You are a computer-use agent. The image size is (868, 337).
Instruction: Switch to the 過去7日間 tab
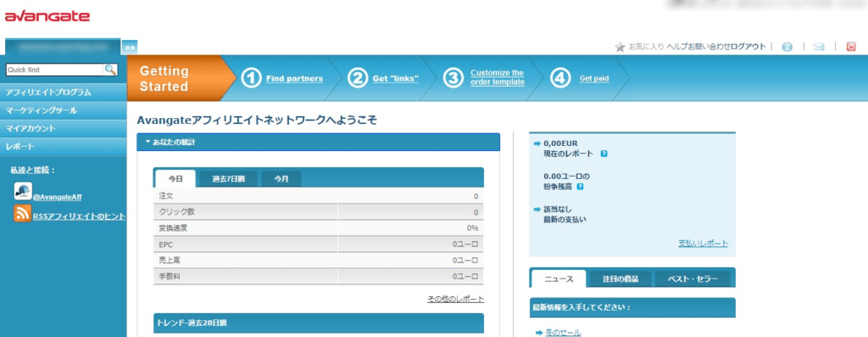pos(228,179)
